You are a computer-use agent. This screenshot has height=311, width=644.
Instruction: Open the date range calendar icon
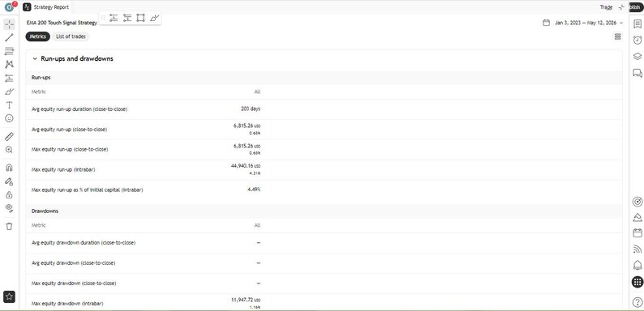[x=546, y=23]
